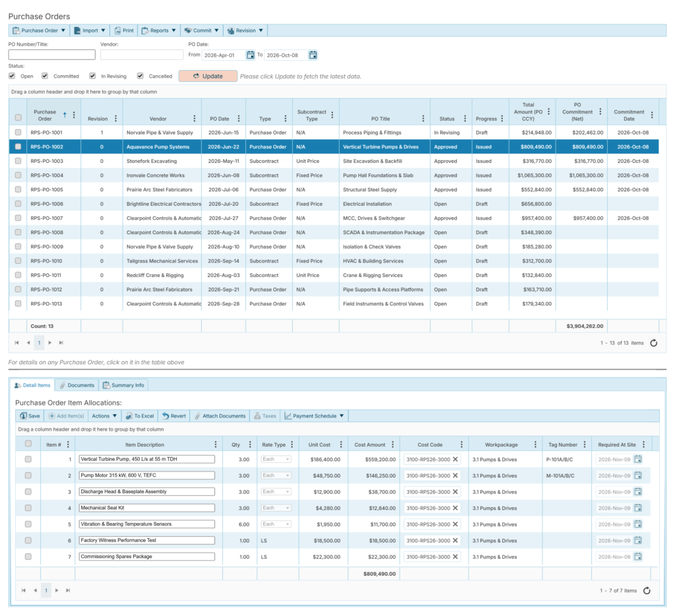Clear cost code for Commissioning Spares Package item
Image resolution: width=675 pixels, height=616 pixels.
point(455,557)
